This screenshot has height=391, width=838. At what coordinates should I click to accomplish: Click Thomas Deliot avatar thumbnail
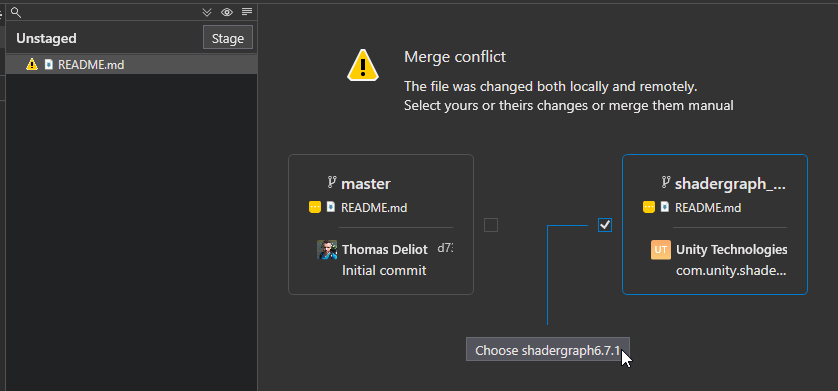pos(327,249)
